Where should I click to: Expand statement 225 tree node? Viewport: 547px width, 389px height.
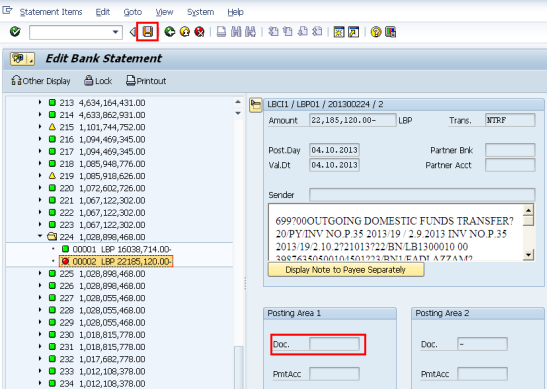click(x=40, y=273)
